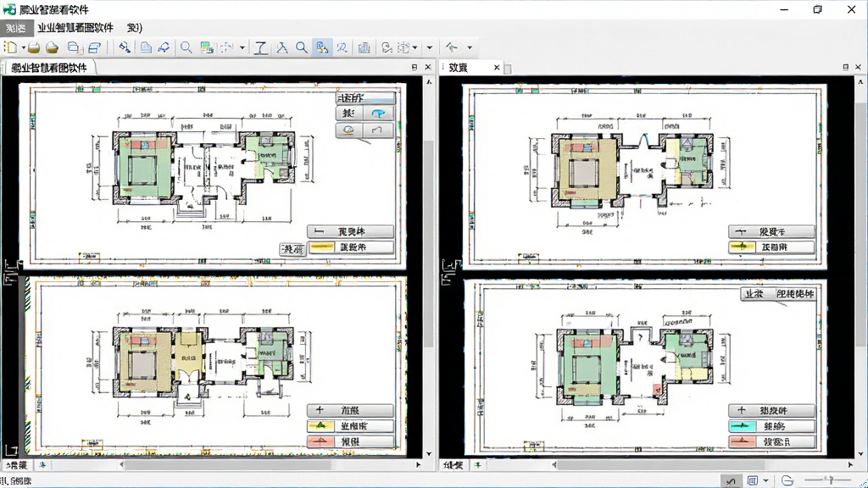Expand the dropdown beside the status bar grid icon

[765, 481]
